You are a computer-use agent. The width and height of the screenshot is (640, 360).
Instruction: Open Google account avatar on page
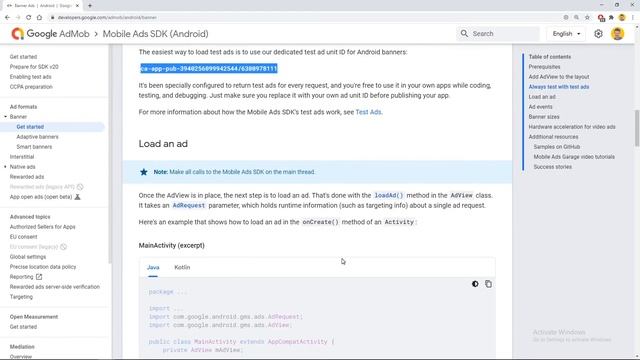pyautogui.click(x=618, y=34)
